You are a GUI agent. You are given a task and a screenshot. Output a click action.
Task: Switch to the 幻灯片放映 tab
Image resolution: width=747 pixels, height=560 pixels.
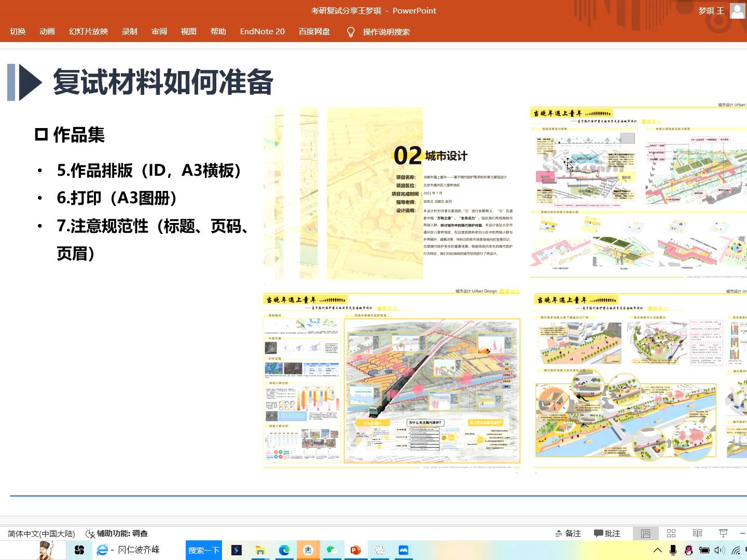pyautogui.click(x=89, y=32)
